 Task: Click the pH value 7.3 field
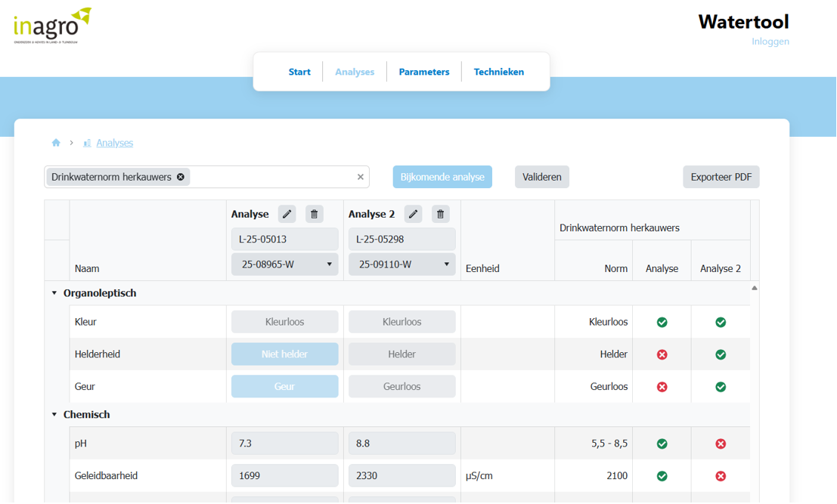284,444
